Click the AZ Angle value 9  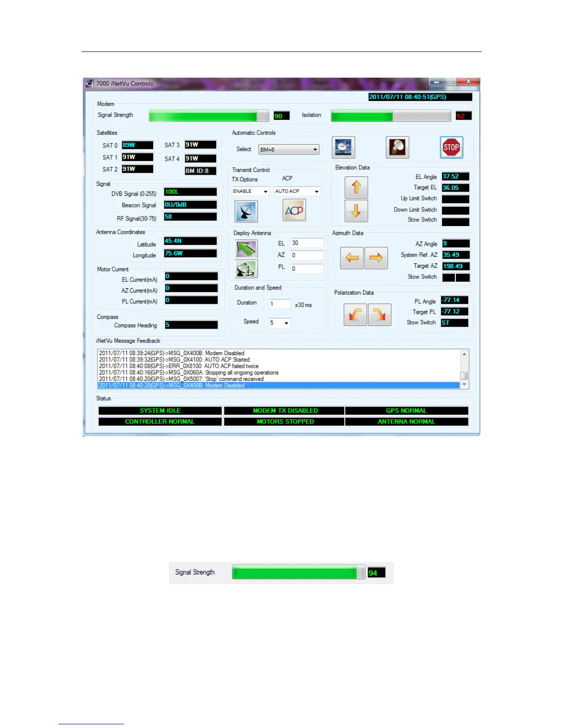click(456, 244)
